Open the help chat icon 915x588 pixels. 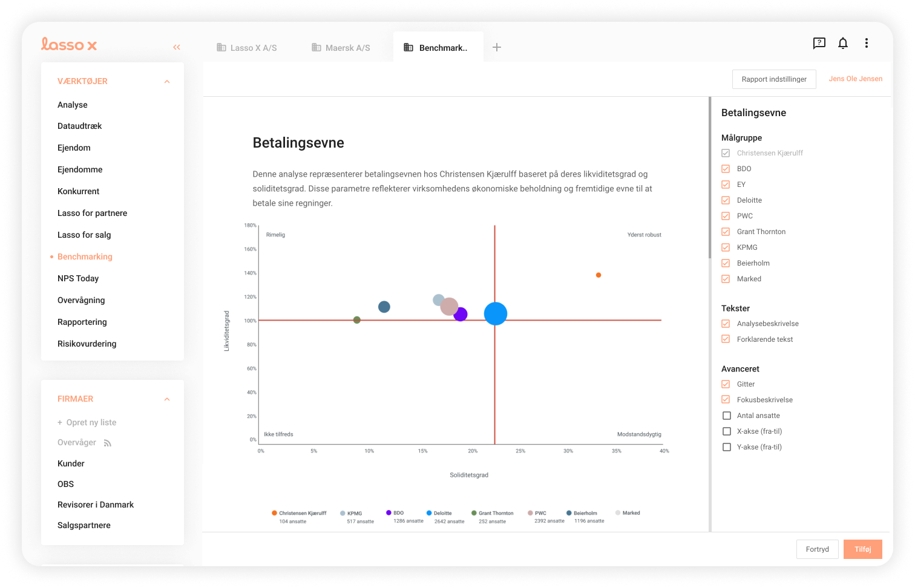(819, 43)
